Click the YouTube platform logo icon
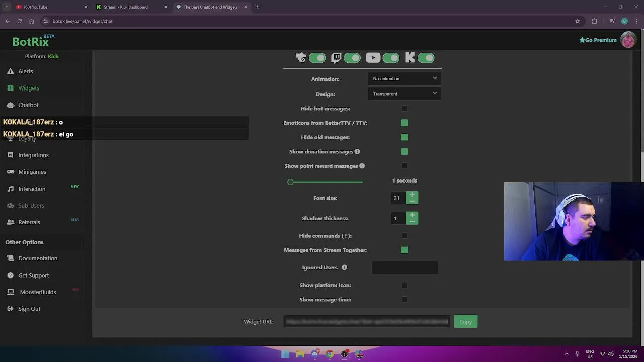 (x=373, y=58)
